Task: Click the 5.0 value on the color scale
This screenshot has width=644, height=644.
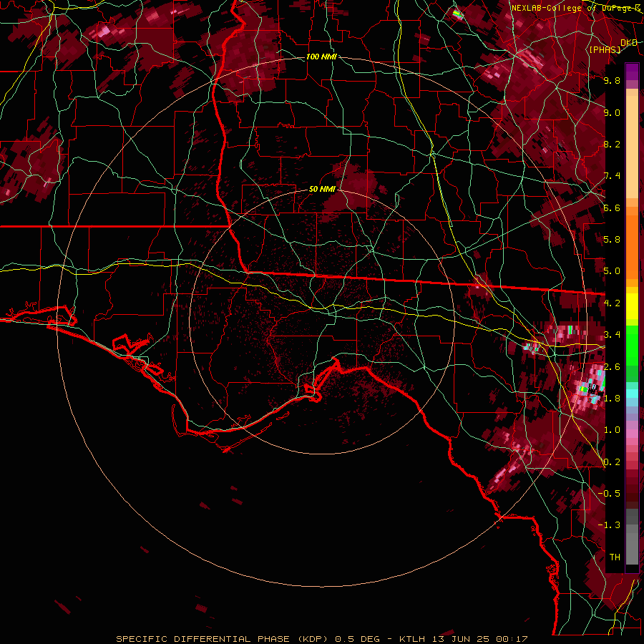Action: tap(612, 271)
